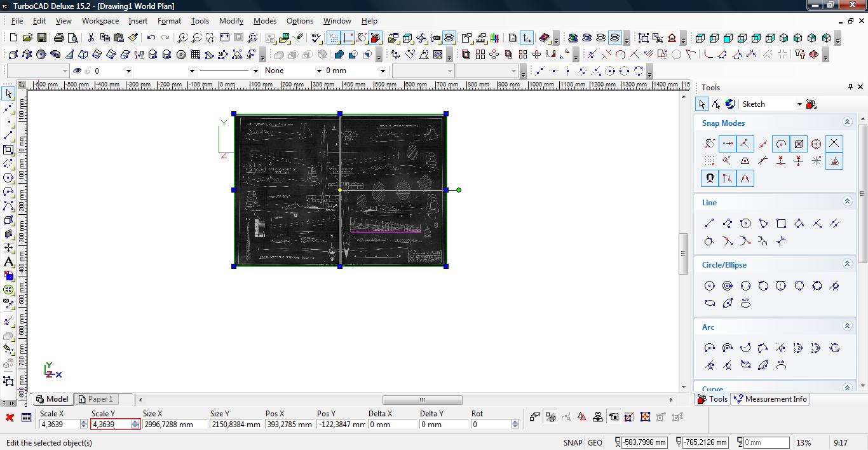Toggle GEO in the status bar
This screenshot has height=450, width=868.
pos(595,442)
